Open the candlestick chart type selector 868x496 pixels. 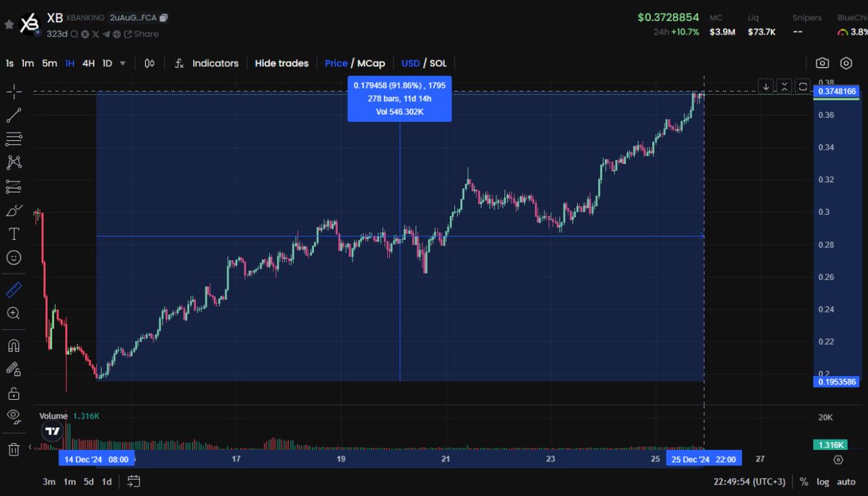coord(150,63)
